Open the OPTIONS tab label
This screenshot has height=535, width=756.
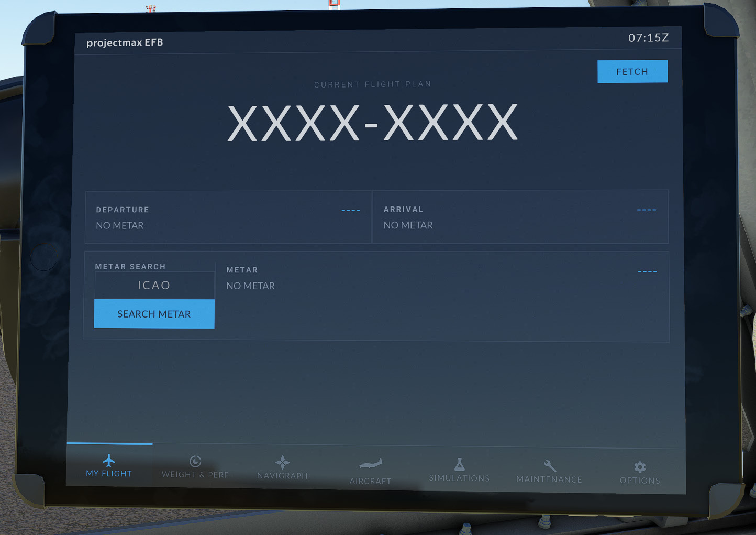(x=640, y=481)
